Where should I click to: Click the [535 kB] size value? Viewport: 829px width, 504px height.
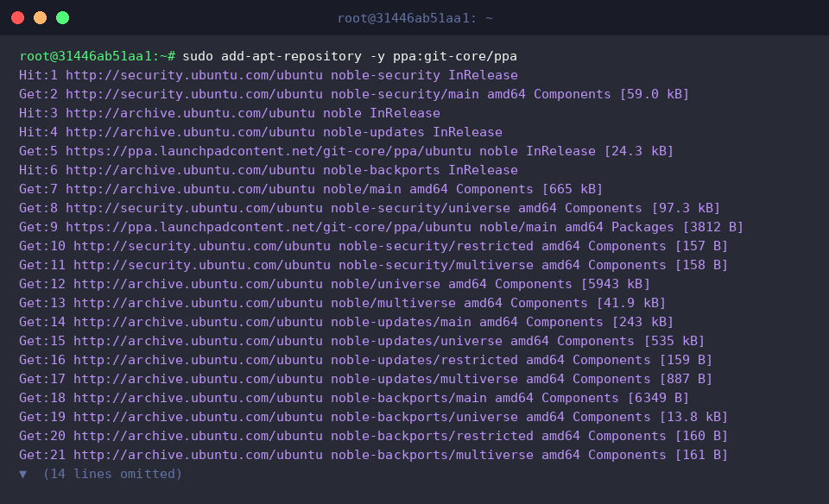point(674,341)
